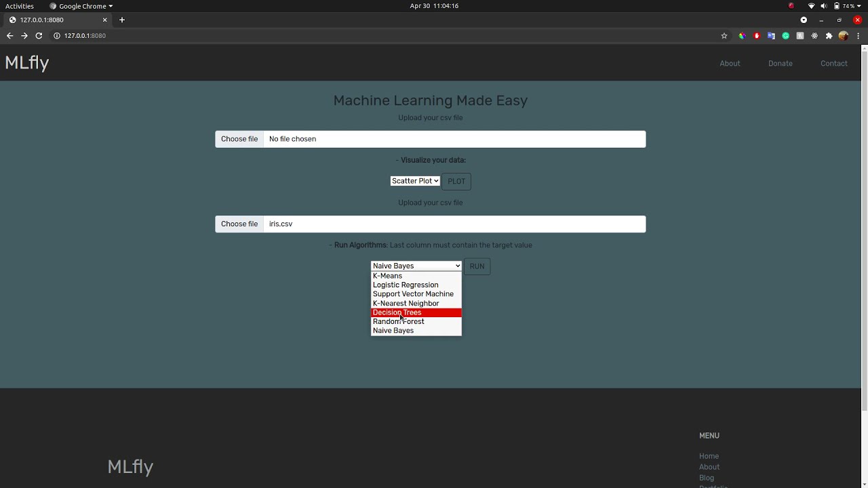Select Random Forest option

point(416,321)
